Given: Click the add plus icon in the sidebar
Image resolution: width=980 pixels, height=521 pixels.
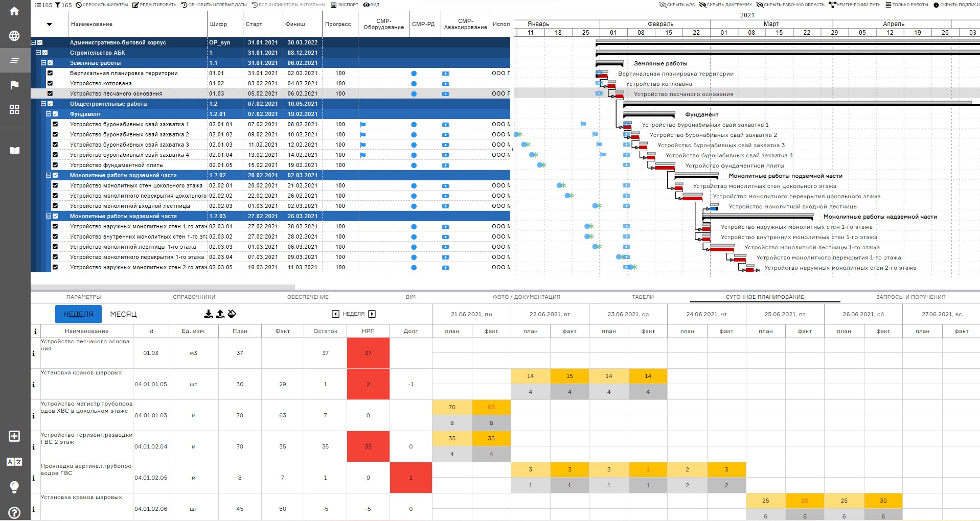Looking at the screenshot, I should (14, 436).
